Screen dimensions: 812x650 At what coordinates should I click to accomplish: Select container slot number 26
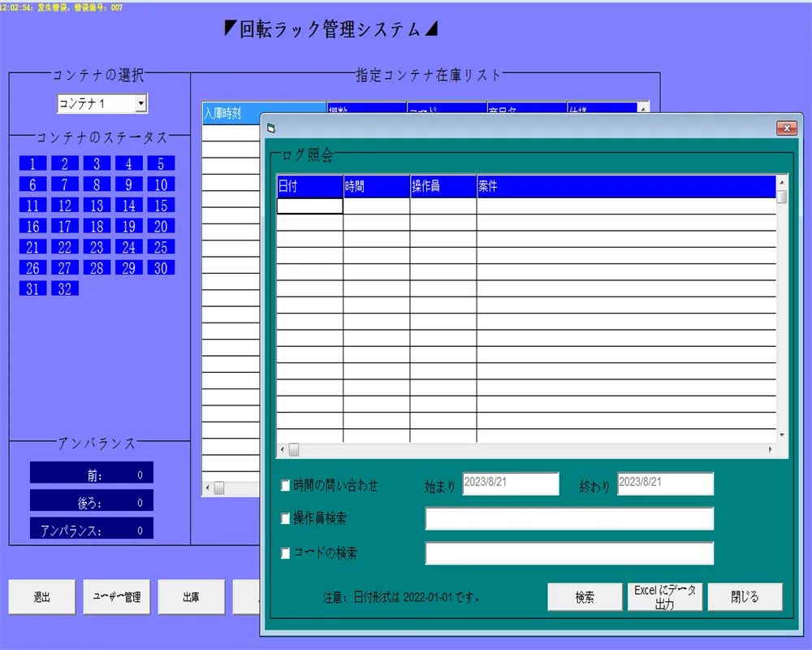32,268
